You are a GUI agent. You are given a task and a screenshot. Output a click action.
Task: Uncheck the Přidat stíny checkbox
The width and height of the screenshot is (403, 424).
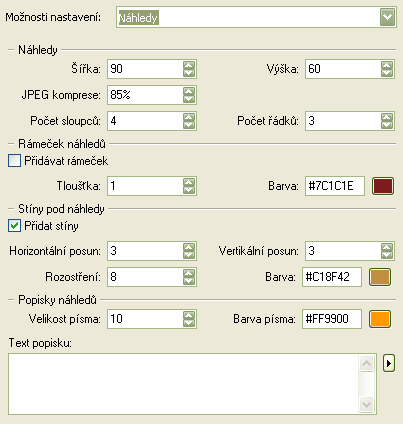[14, 226]
